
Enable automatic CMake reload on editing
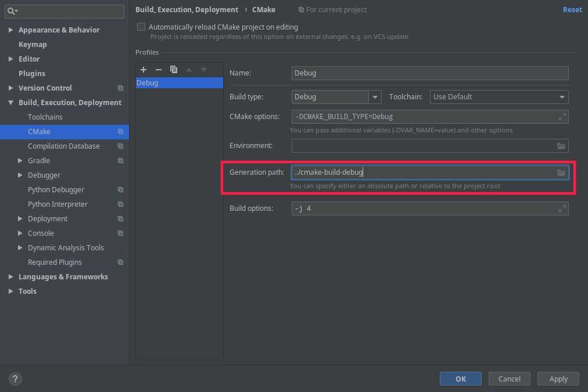click(x=141, y=27)
